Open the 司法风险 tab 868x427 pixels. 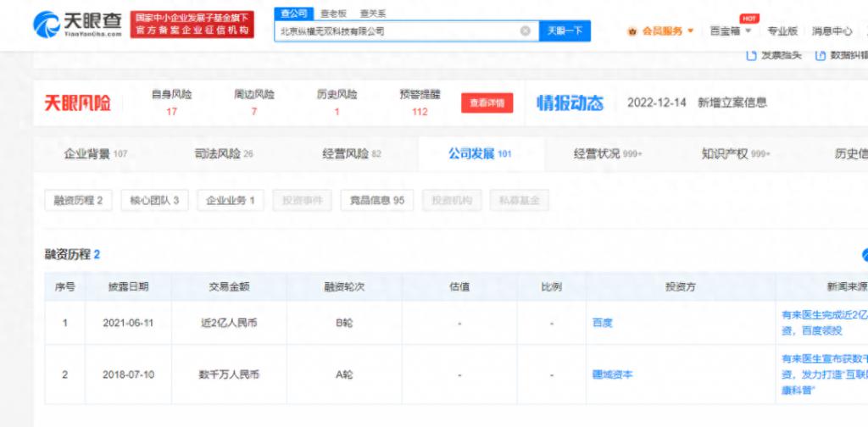coord(224,154)
